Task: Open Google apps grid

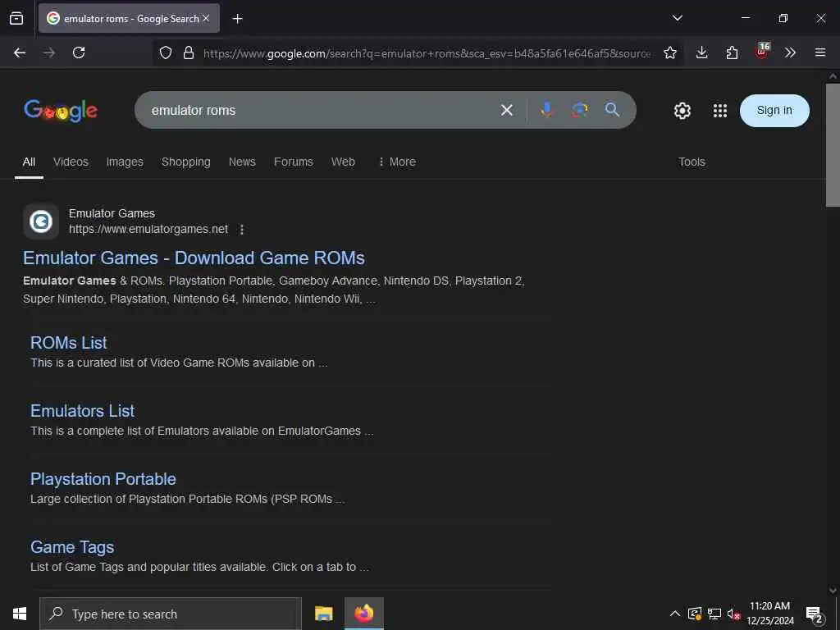Action: click(720, 111)
